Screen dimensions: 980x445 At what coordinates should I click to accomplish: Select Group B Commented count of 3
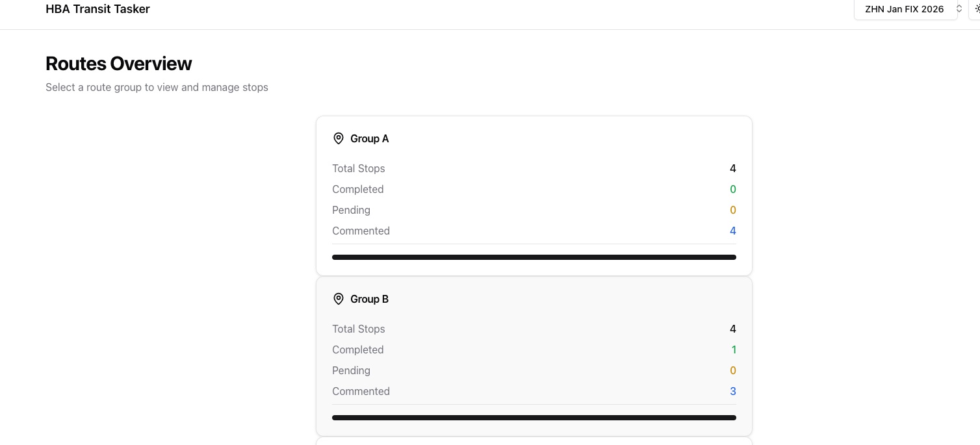point(732,391)
